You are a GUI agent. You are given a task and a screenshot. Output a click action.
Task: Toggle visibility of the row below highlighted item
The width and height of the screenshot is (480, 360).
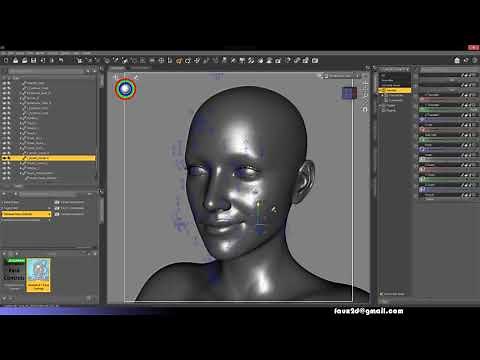click(4, 163)
